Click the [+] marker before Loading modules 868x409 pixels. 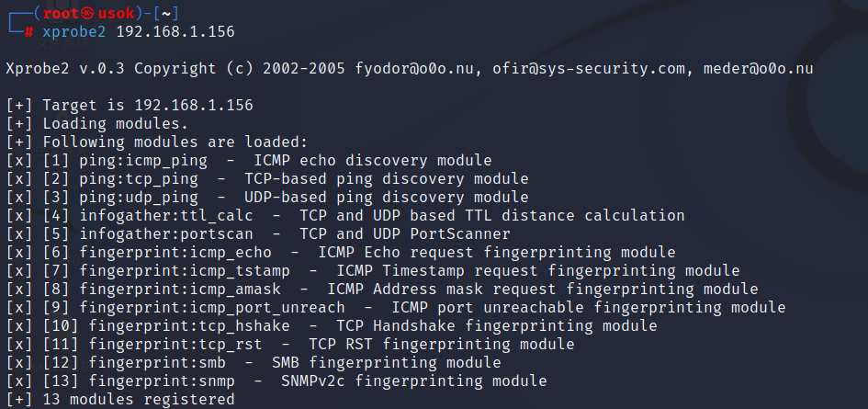pyautogui.click(x=19, y=123)
